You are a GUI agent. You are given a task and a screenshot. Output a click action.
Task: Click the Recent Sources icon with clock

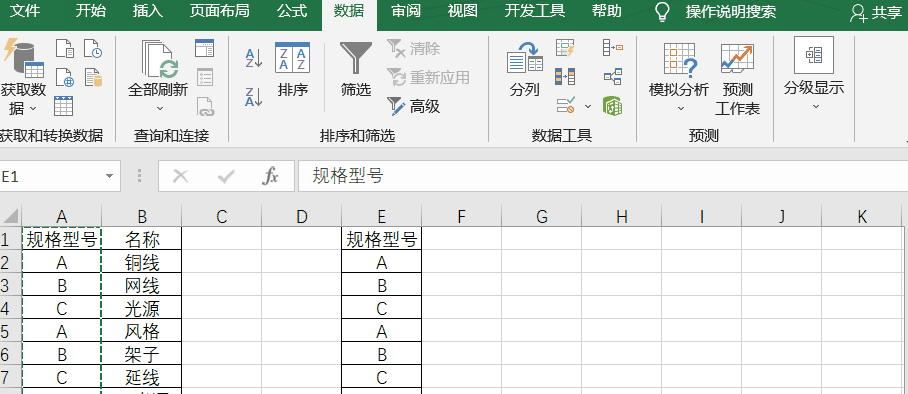point(93,49)
